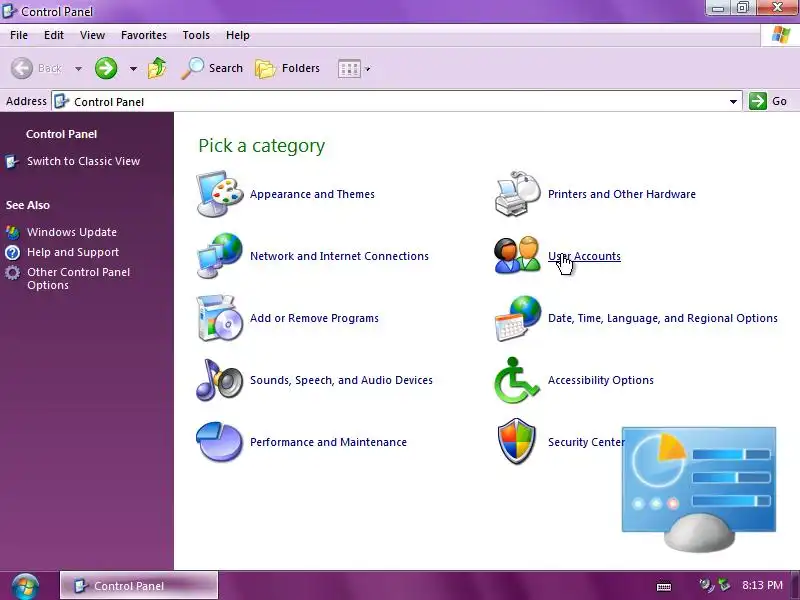Open the Appearance and Themes icon

tap(219, 194)
